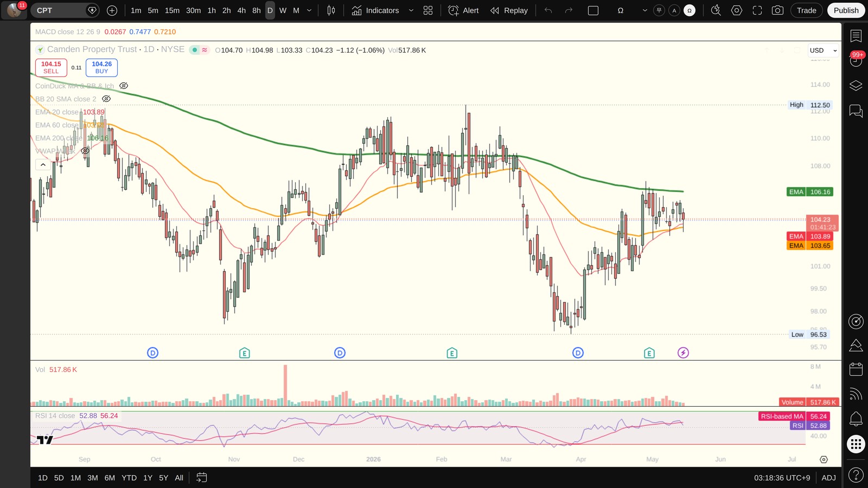Open the apps grid icon in the right sidebar
Screen dimensions: 868x488
pos(856,444)
